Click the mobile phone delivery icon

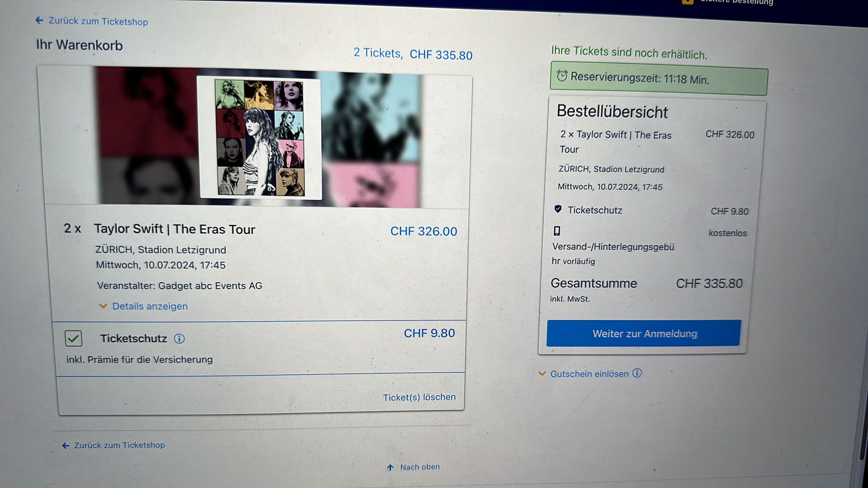(x=557, y=231)
